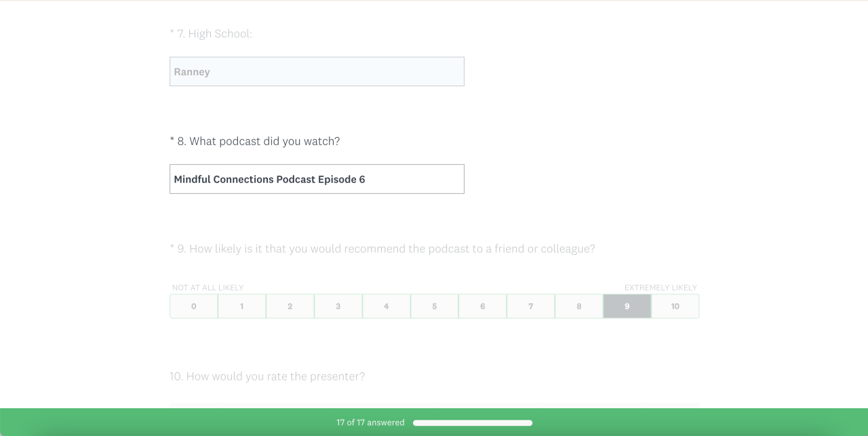The width and height of the screenshot is (868, 436).
Task: Click the "EXTREMELY LIKELY" scale label
Action: [660, 288]
